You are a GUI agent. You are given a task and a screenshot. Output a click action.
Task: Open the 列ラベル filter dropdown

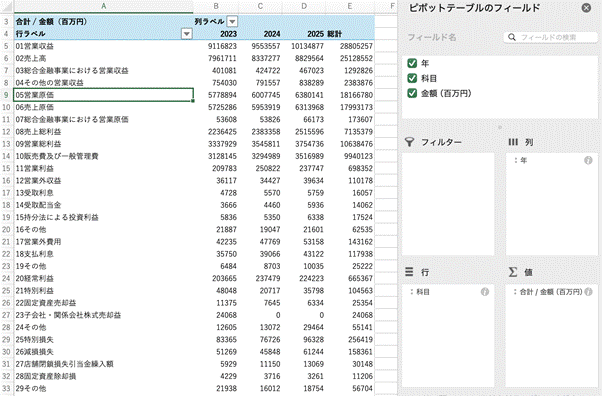tap(232, 22)
